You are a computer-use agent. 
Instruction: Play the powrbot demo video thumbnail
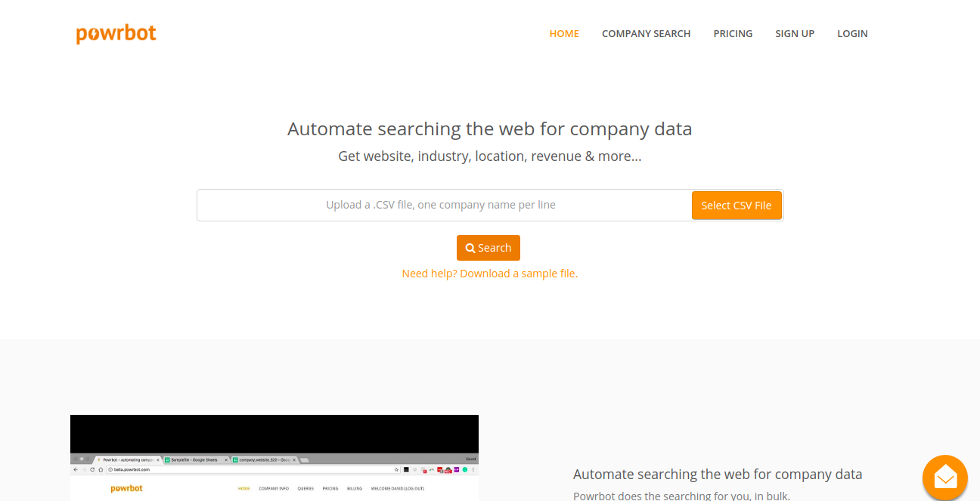pos(274,458)
